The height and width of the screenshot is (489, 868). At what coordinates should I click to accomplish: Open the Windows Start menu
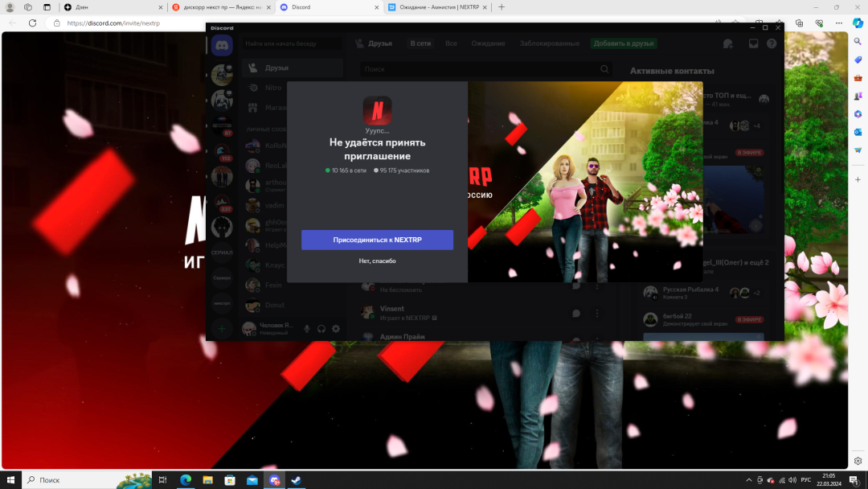point(10,480)
